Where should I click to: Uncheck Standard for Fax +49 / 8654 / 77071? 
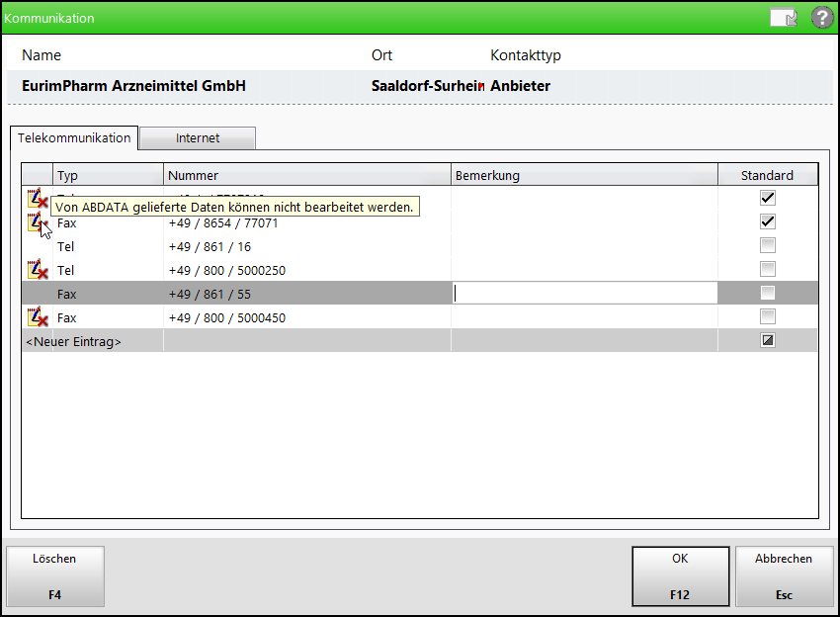click(x=768, y=221)
